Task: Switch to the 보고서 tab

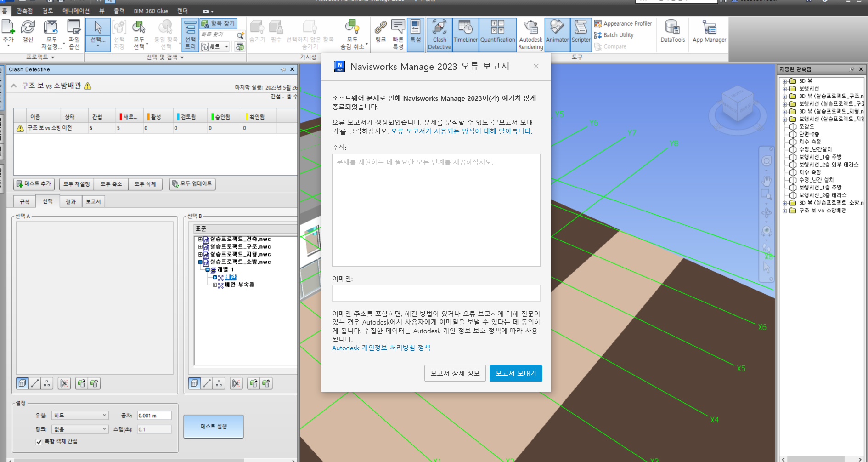Action: 93,201
